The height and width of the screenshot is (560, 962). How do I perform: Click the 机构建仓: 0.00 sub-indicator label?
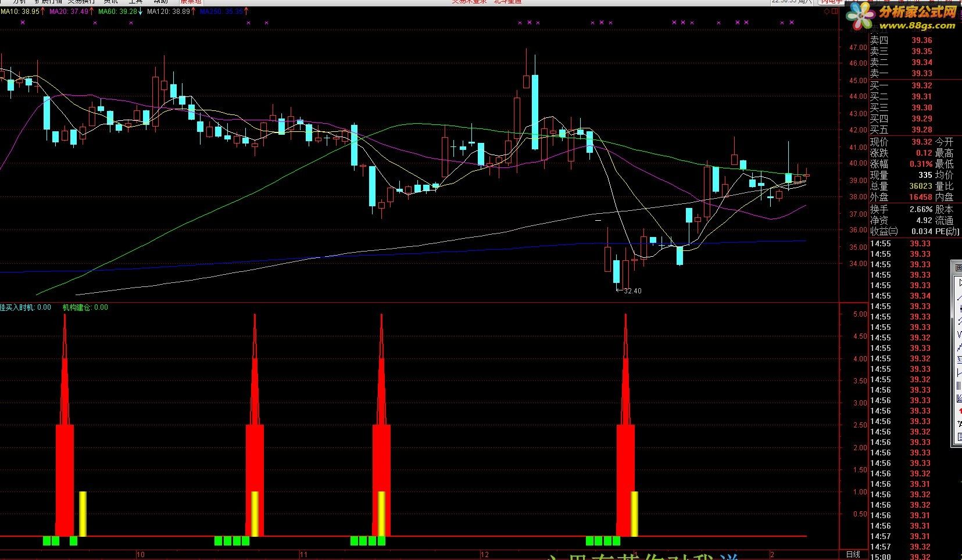[x=85, y=307]
